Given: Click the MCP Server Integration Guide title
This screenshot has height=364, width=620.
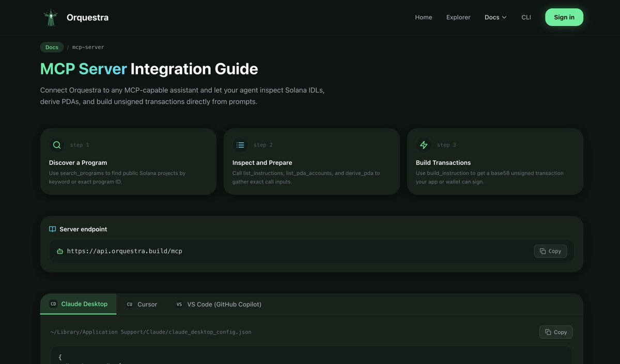Looking at the screenshot, I should click(149, 69).
